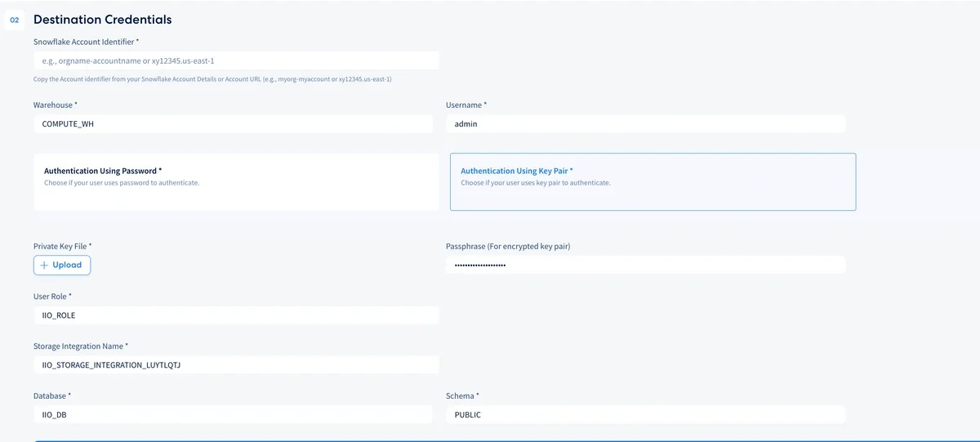980x442 pixels.
Task: Click the Passphrase (For encrypted key pair) label
Action: click(514, 246)
